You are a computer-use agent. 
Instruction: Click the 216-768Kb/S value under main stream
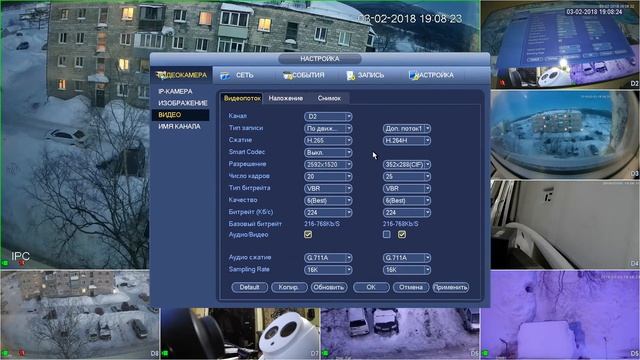[x=322, y=224]
